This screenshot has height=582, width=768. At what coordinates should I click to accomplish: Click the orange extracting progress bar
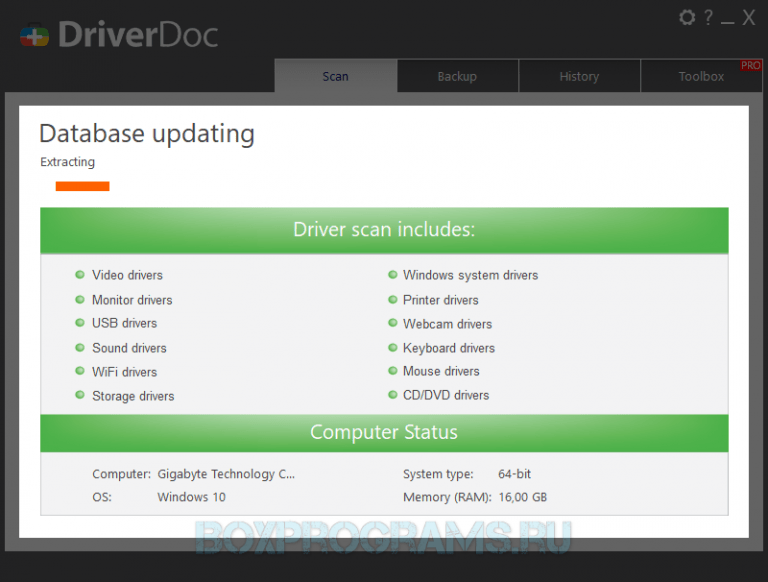point(82,186)
